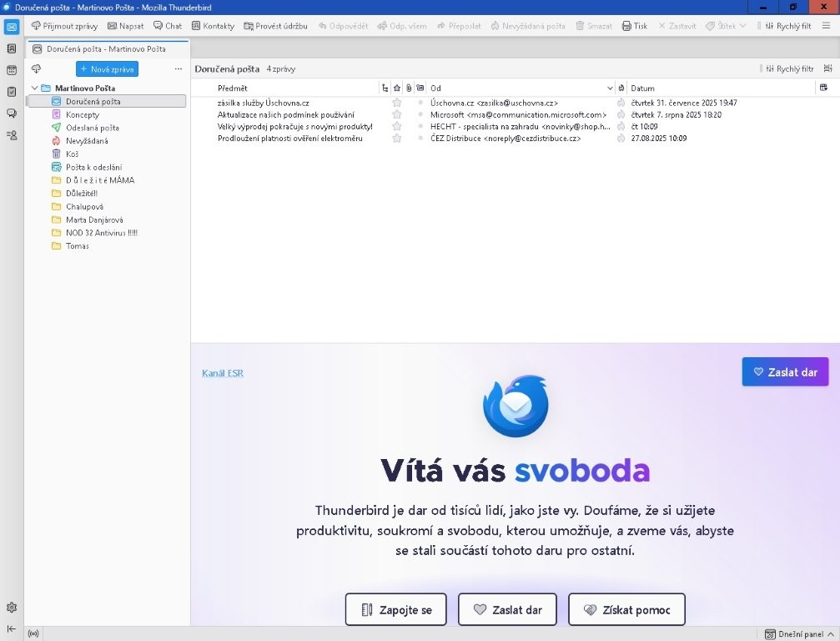
Task: Open Settings gear at bottom left
Action: point(12,608)
